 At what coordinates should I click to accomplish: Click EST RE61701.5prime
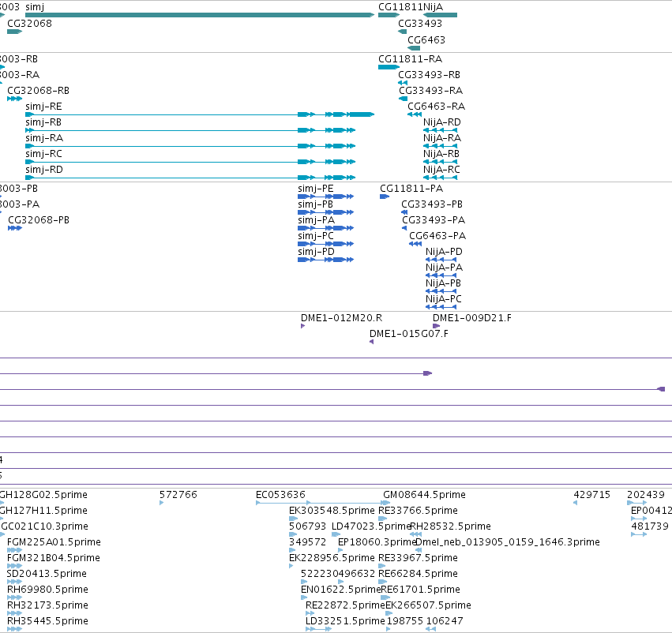pos(385,597)
